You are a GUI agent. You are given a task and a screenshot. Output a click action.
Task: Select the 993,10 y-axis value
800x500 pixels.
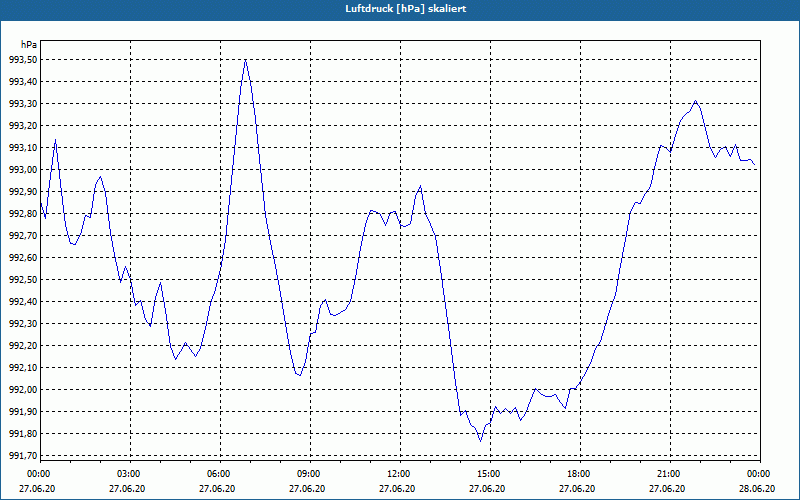23,148
